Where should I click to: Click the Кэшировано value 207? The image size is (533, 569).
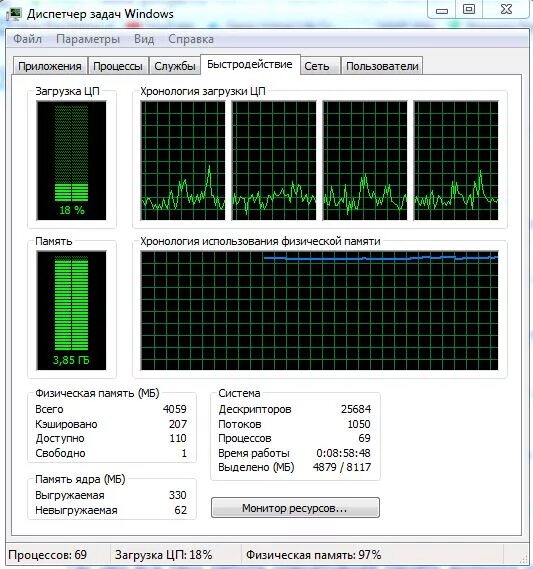pyautogui.click(x=178, y=424)
